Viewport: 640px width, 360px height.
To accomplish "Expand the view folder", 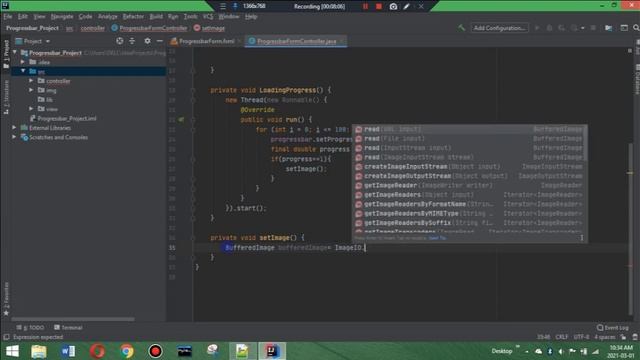I will coord(31,109).
